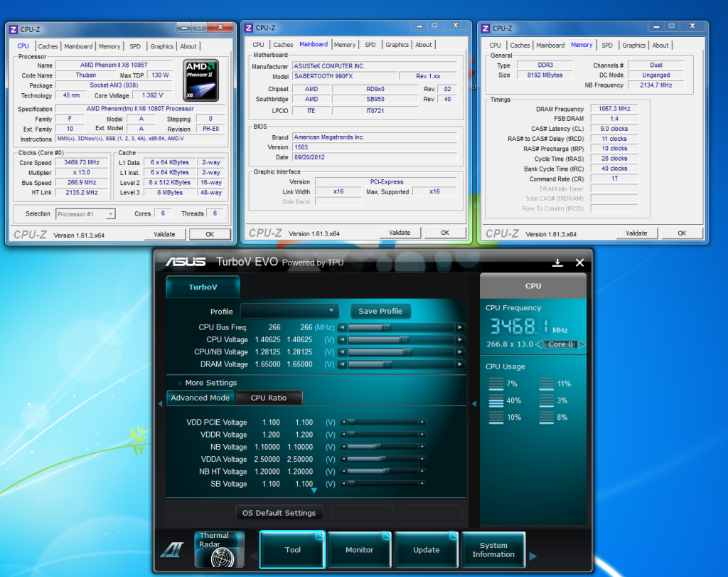This screenshot has width=728, height=577.
Task: Switch to the CPU Ratio tab
Action: point(269,398)
